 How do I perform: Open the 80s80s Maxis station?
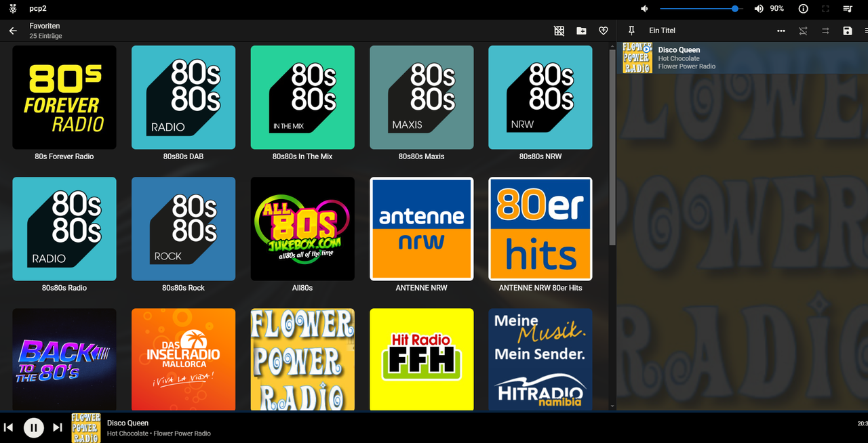(x=421, y=98)
